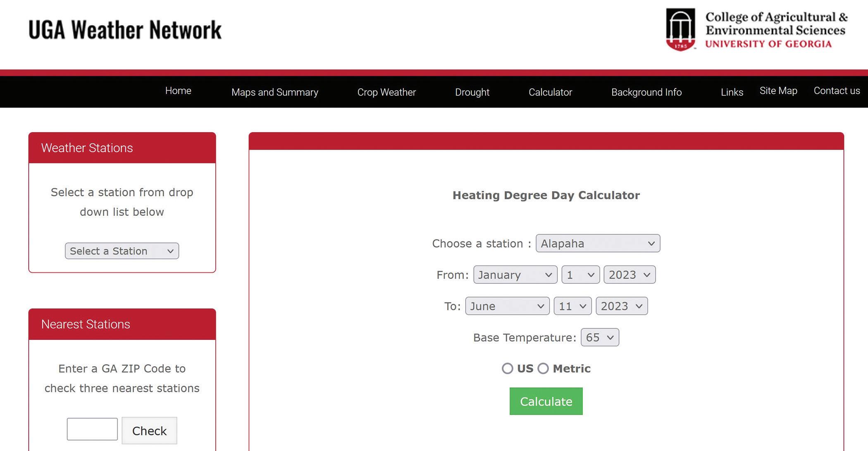Open the Calculator menu item
This screenshot has width=868, height=451.
point(550,92)
